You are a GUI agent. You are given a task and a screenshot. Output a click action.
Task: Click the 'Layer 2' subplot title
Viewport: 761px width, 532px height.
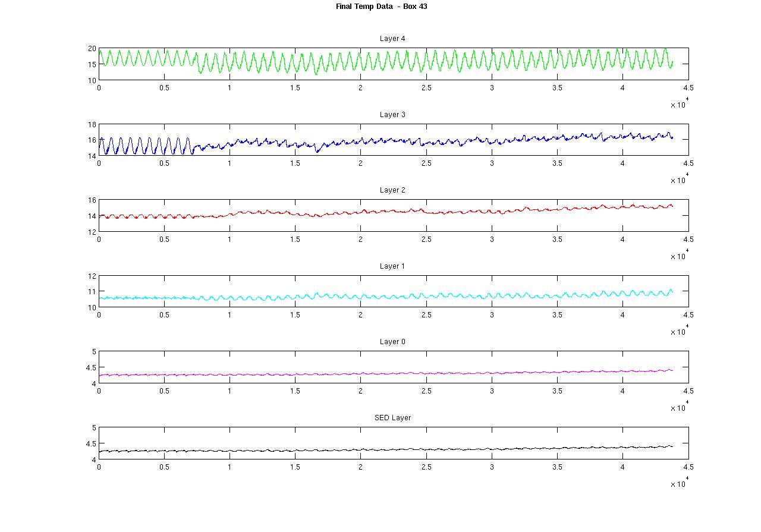(x=392, y=190)
